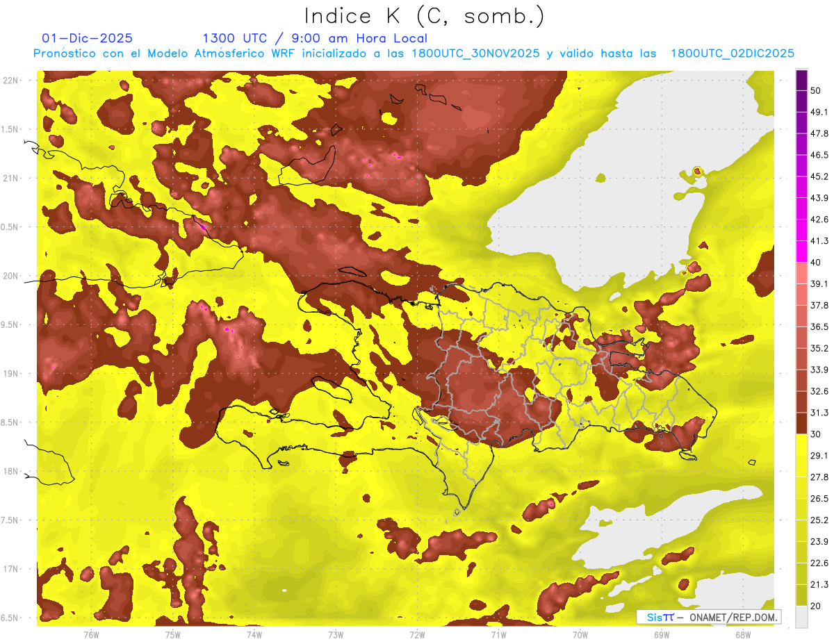Click the colorbar value "20"
Screen dimensions: 834x644
click(x=817, y=606)
